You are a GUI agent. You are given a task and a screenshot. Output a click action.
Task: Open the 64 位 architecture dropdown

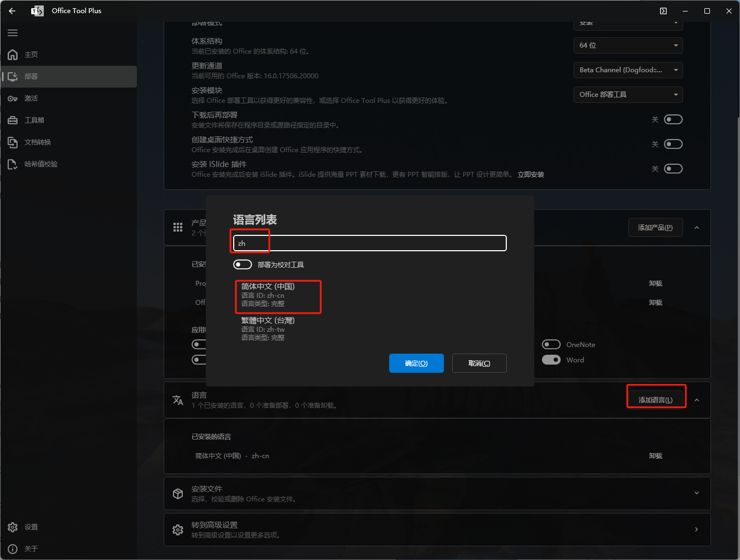click(x=628, y=45)
